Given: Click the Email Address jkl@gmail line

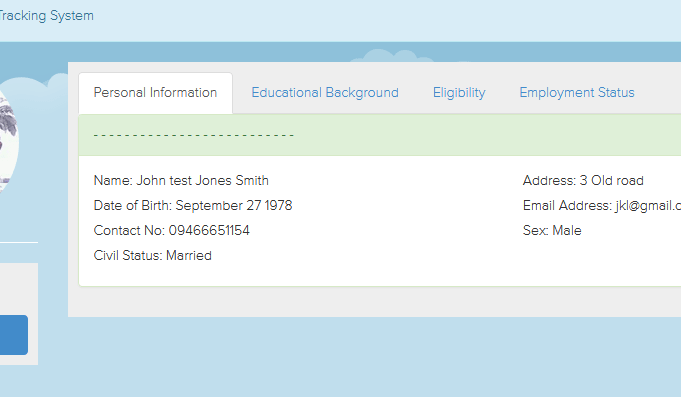Looking at the screenshot, I should point(602,205).
